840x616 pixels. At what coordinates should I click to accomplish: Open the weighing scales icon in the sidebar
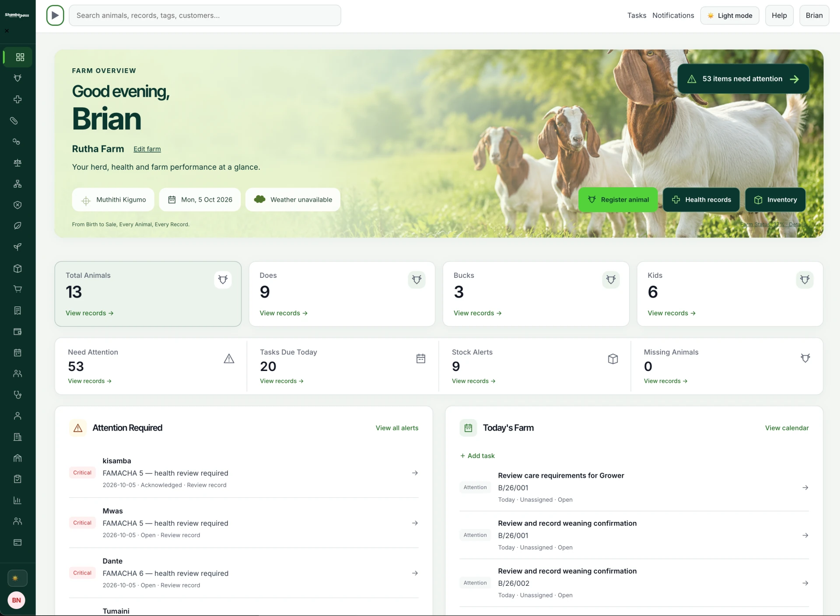[17, 163]
